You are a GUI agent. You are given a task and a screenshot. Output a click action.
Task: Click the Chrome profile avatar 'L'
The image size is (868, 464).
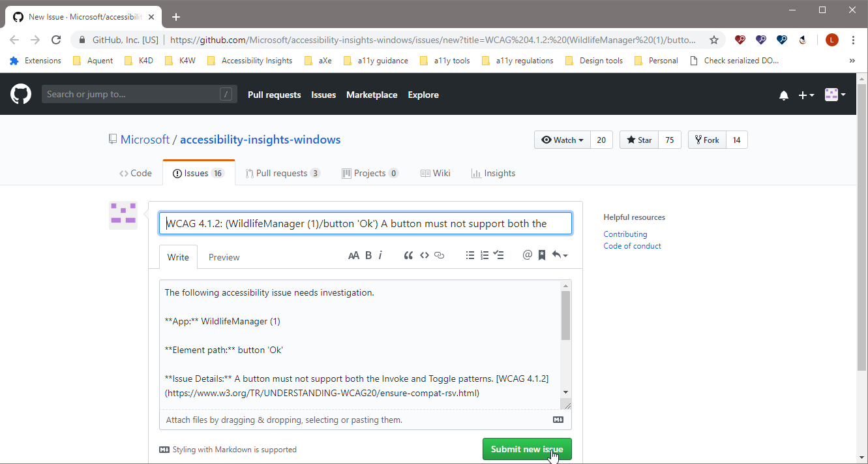[x=831, y=40]
